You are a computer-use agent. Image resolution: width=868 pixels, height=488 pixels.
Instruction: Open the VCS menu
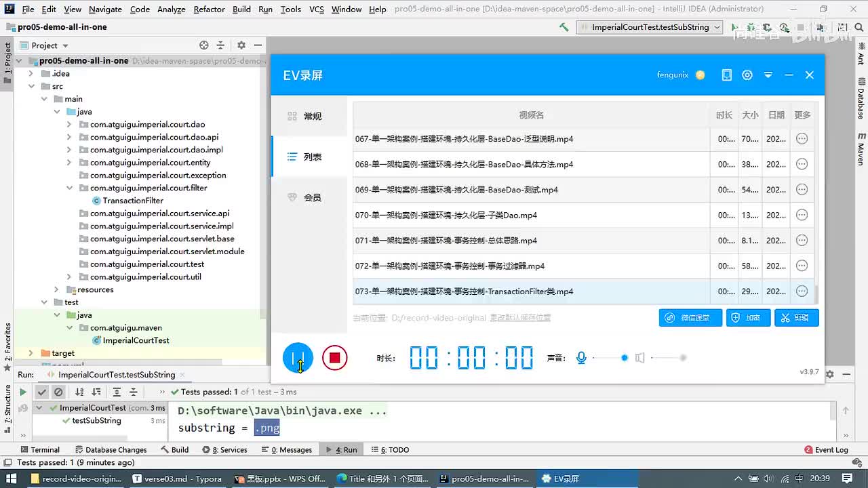(316, 9)
